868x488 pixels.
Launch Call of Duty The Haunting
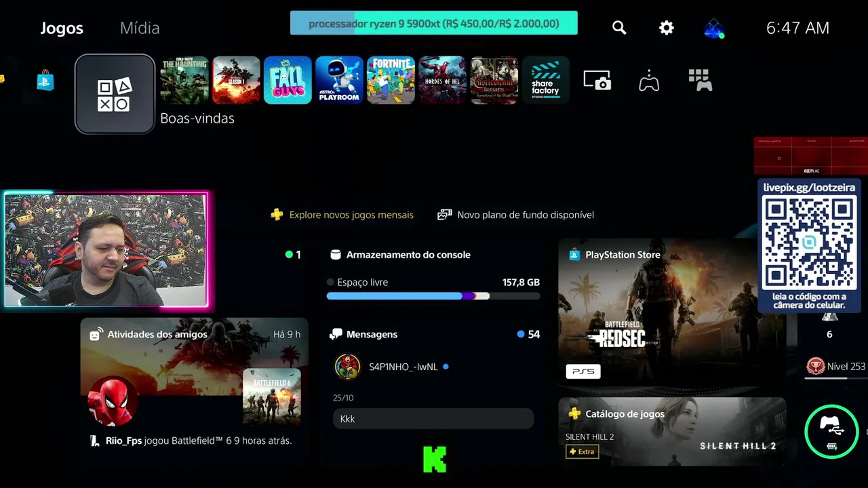[184, 80]
